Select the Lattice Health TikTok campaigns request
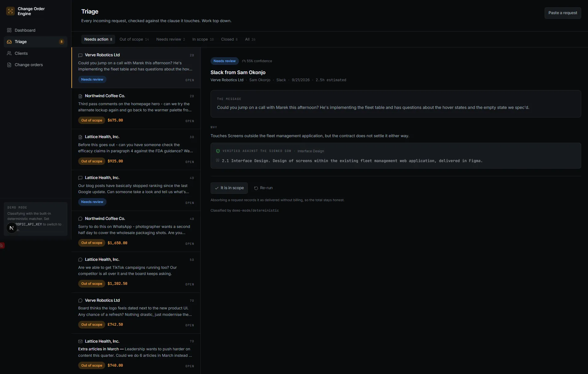Viewport: 588px width, 374px height. pyautogui.click(x=136, y=272)
